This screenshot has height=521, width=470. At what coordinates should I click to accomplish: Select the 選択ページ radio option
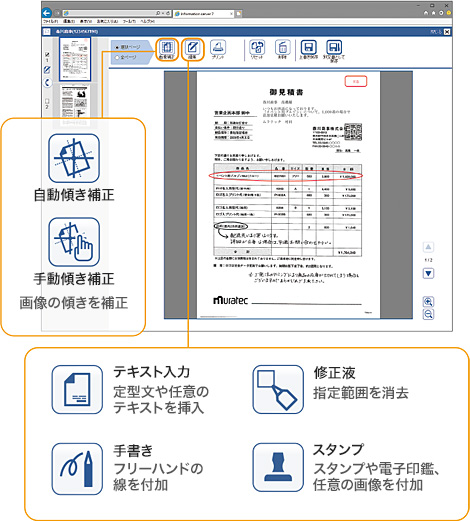coord(117,47)
